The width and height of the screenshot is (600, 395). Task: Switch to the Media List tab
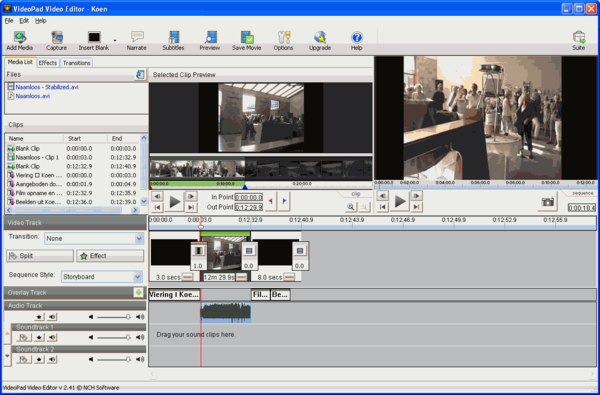[x=20, y=62]
